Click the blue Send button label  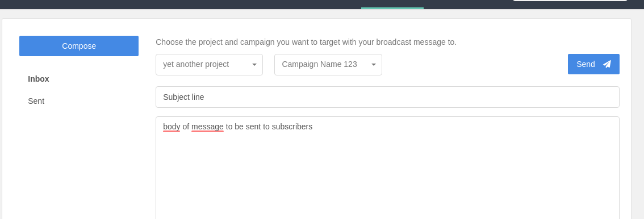[586, 64]
